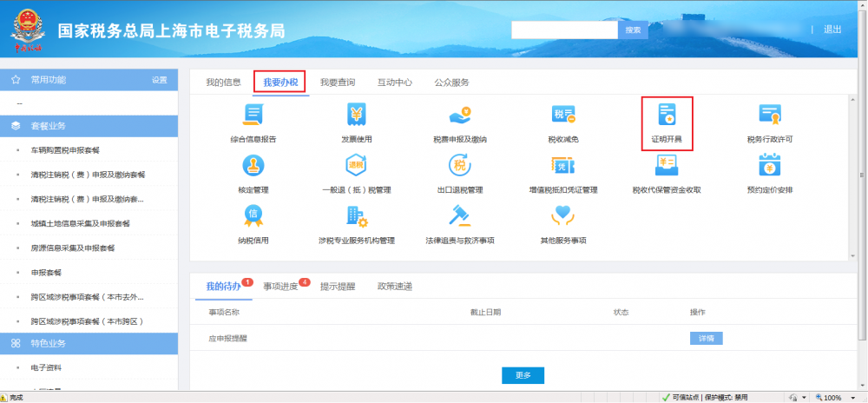The width and height of the screenshot is (868, 403).
Task: Open the 税务行政许可 icon
Action: point(770,115)
